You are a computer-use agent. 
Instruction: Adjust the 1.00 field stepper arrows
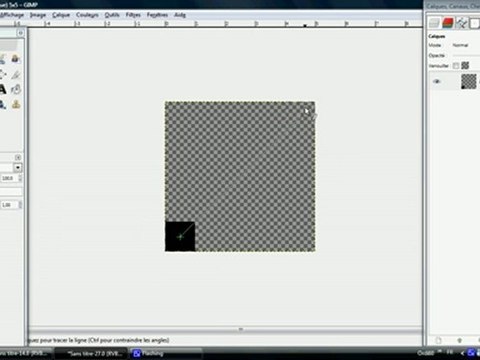click(20, 205)
